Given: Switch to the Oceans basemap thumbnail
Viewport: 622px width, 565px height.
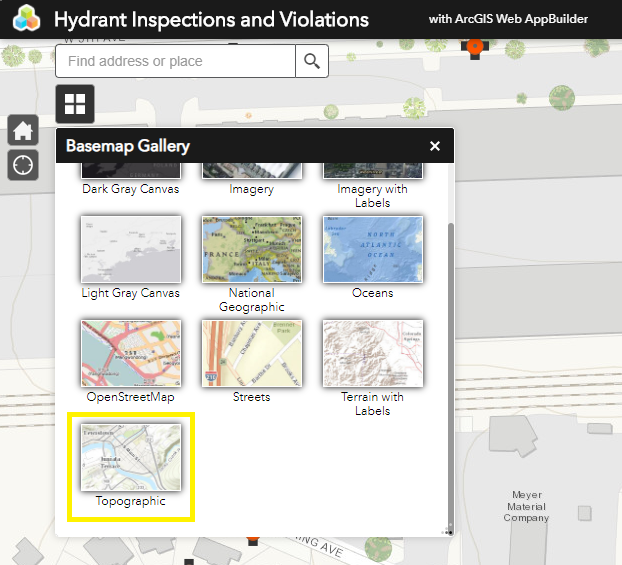Looking at the screenshot, I should click(372, 249).
